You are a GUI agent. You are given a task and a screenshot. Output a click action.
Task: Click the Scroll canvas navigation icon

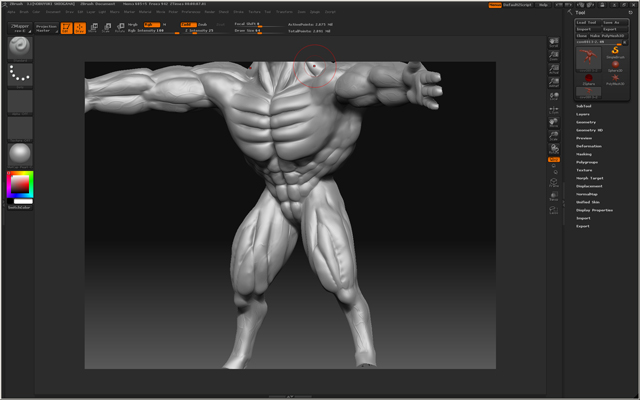tap(553, 44)
